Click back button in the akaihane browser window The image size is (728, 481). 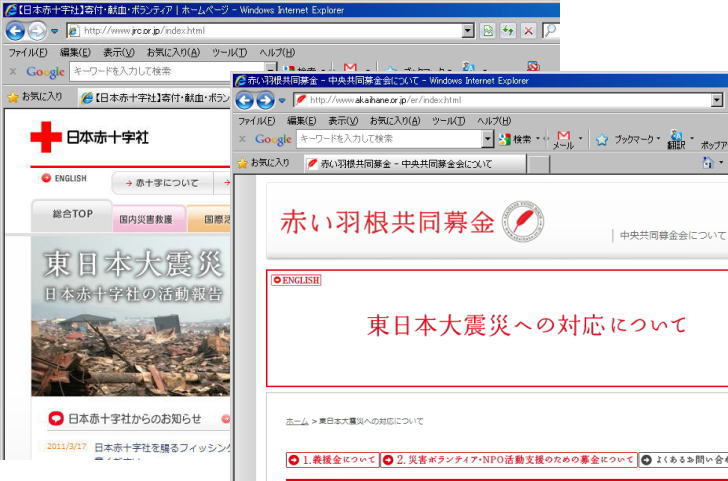[246, 100]
